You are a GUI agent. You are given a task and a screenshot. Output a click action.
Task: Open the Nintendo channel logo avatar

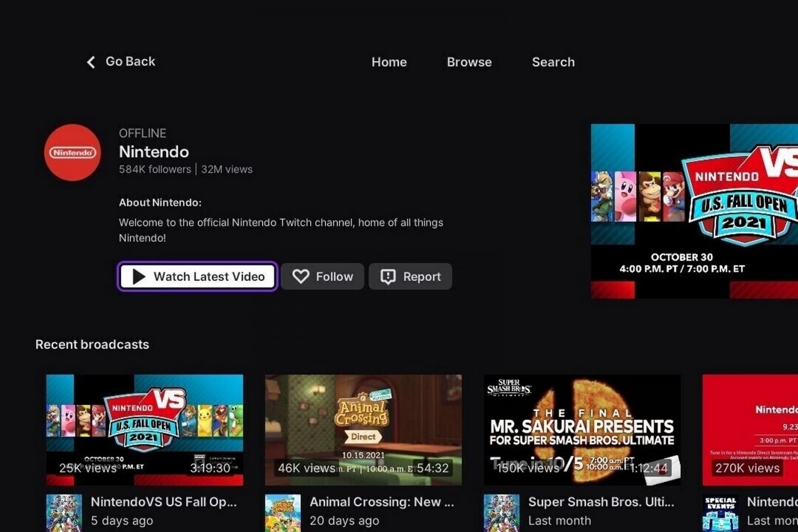(73, 153)
